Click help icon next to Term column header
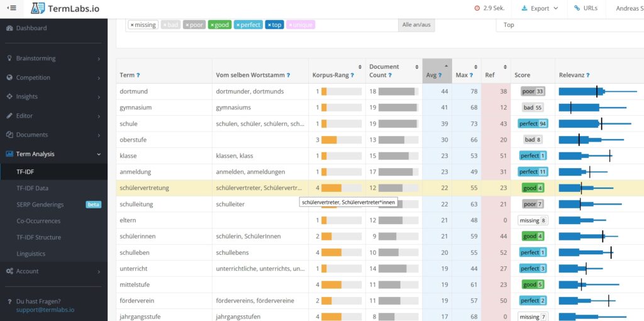Viewport: 644px width, 321px height. click(138, 76)
